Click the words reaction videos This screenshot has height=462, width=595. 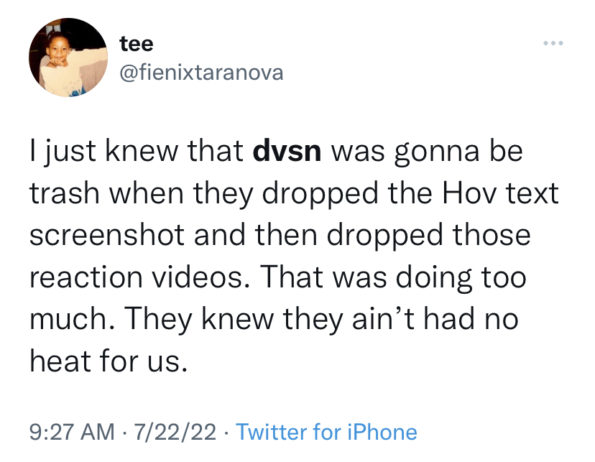point(136,277)
